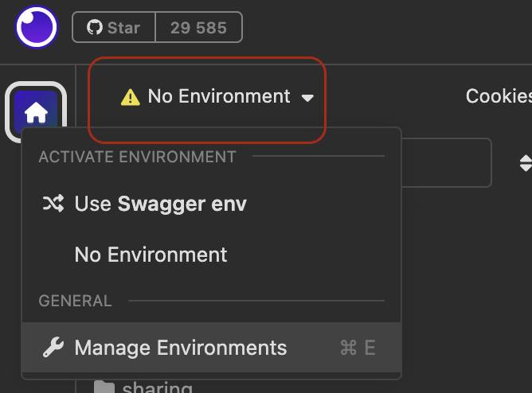Open Manage Environments from the menu

pyautogui.click(x=180, y=348)
